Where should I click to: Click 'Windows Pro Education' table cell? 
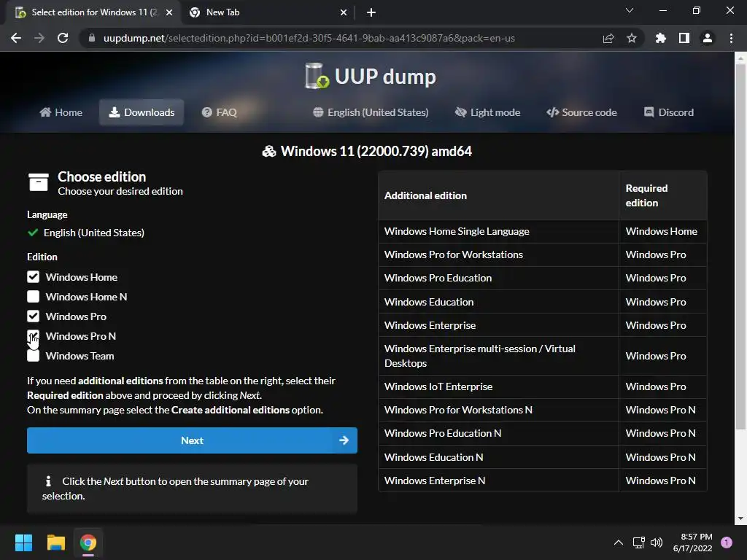[498, 278]
